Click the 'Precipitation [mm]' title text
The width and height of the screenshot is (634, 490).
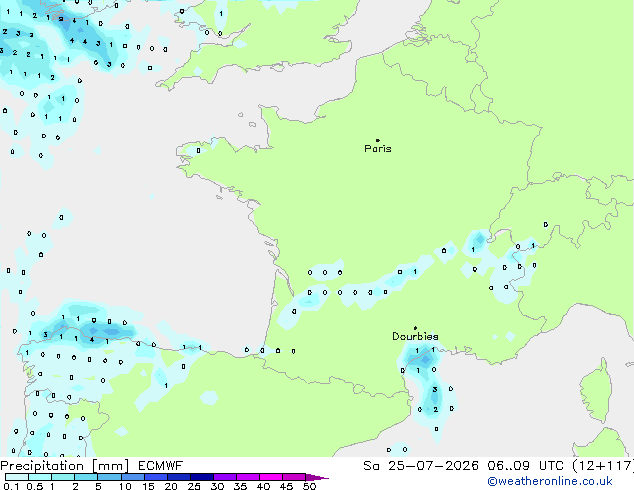[x=65, y=466]
